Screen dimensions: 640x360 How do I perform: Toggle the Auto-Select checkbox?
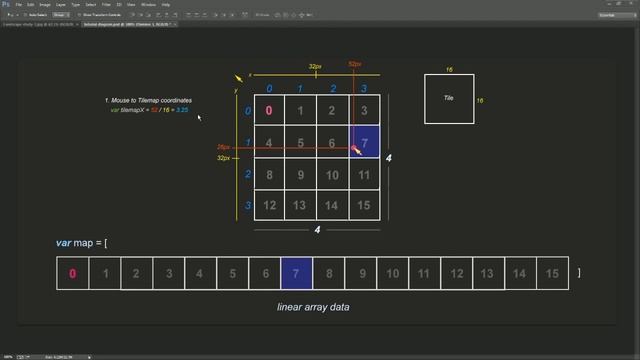click(25, 15)
